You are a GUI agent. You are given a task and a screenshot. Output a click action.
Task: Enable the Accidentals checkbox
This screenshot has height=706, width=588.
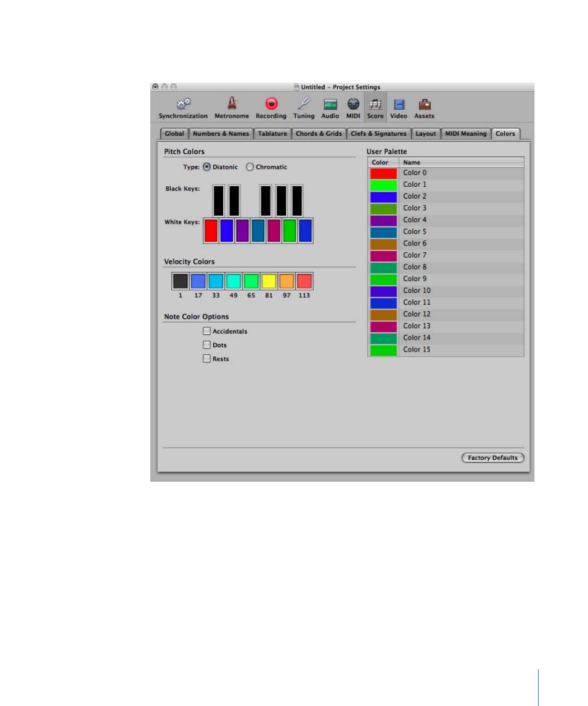tap(206, 331)
